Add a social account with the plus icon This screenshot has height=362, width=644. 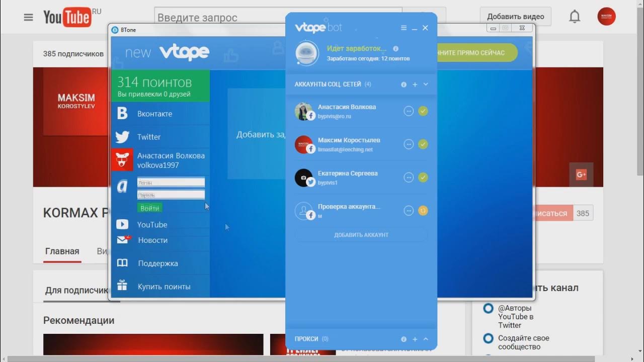click(x=415, y=84)
